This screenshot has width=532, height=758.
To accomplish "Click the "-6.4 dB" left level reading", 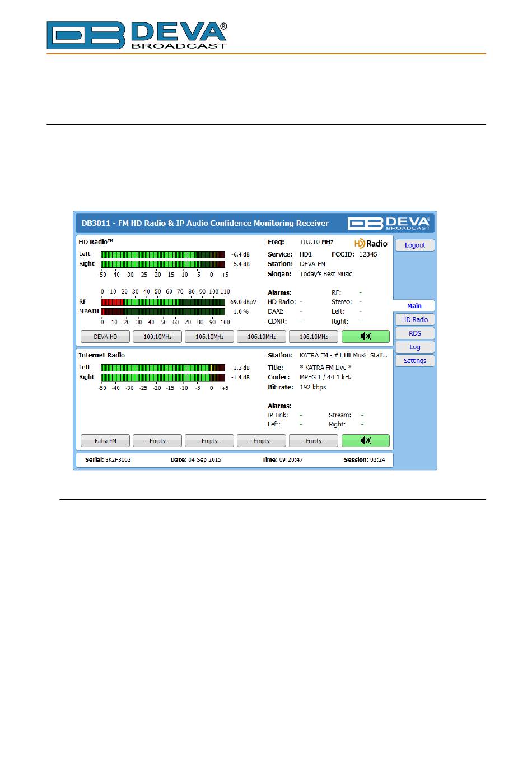I will tap(240, 254).
